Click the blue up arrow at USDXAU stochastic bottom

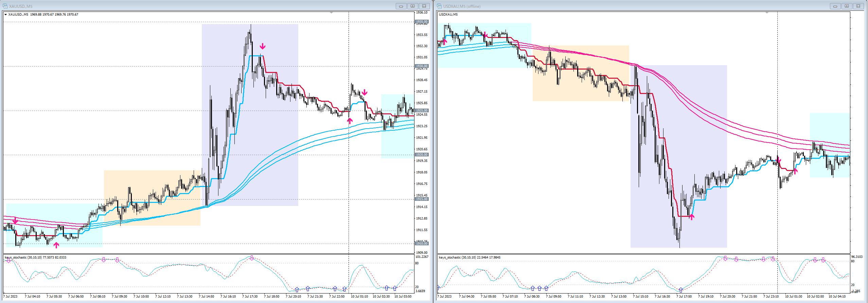click(x=680, y=290)
